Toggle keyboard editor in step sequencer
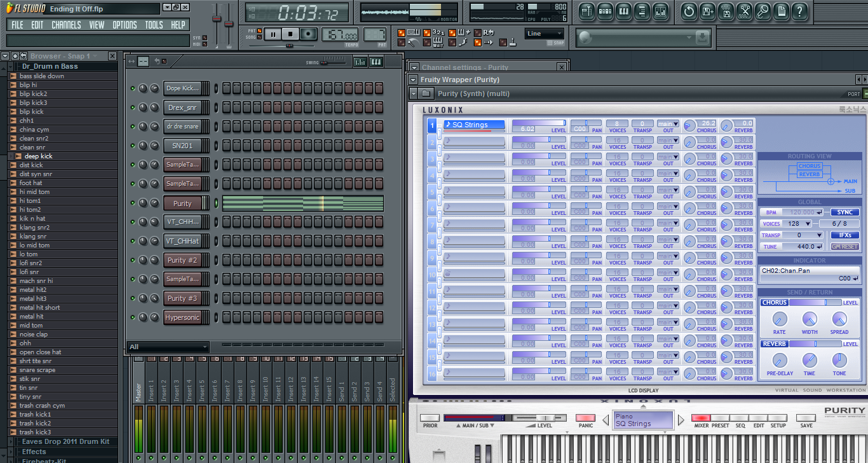Image resolution: width=868 pixels, height=463 pixels. [376, 62]
